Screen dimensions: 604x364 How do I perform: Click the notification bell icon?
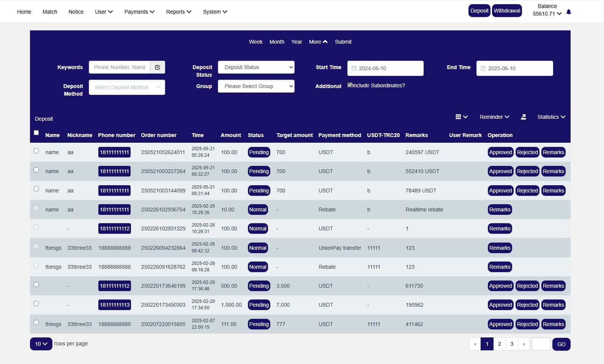568,12
